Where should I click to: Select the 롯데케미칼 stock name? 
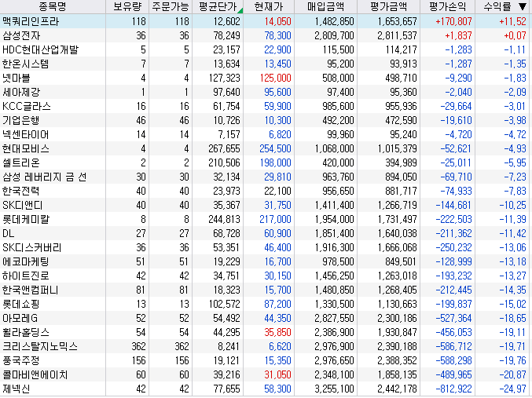point(26,219)
